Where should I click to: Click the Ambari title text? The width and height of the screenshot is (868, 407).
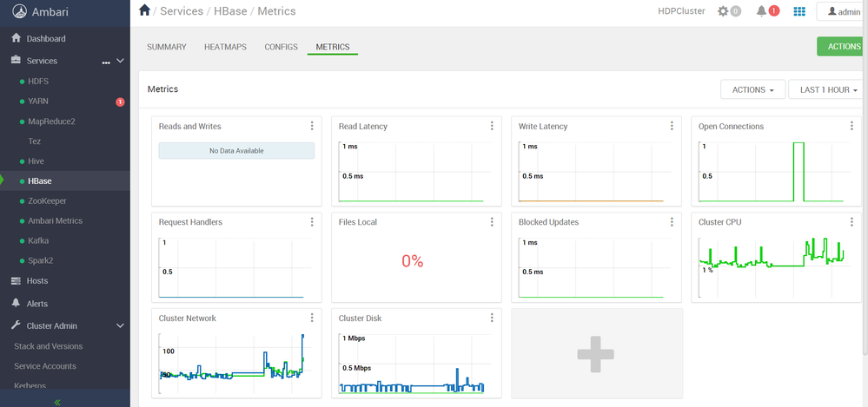[x=50, y=11]
